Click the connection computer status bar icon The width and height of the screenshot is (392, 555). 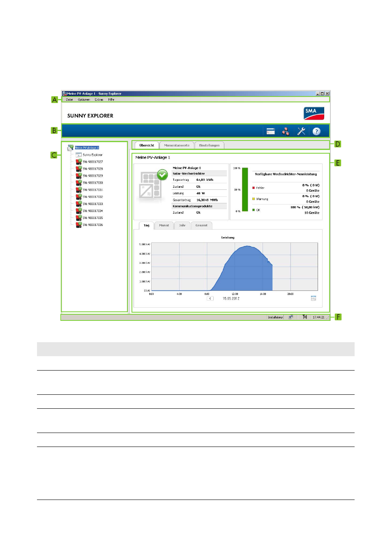pyautogui.click(x=291, y=317)
